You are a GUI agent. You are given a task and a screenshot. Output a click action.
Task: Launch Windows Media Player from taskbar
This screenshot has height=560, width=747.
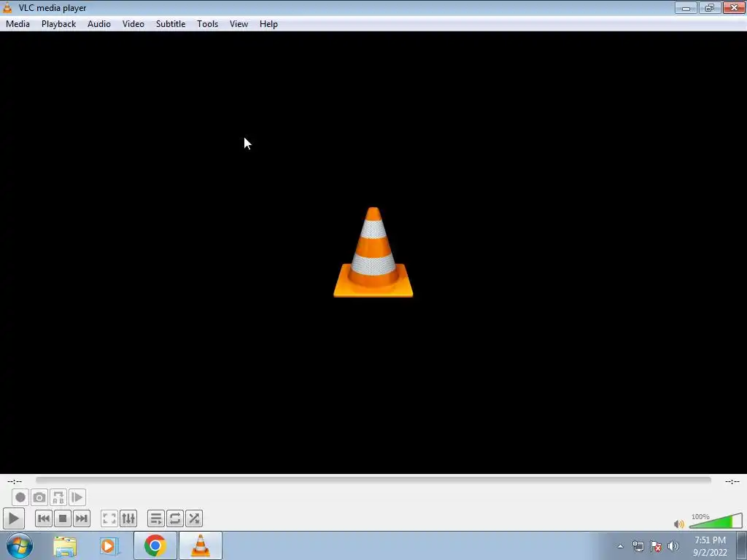click(109, 546)
